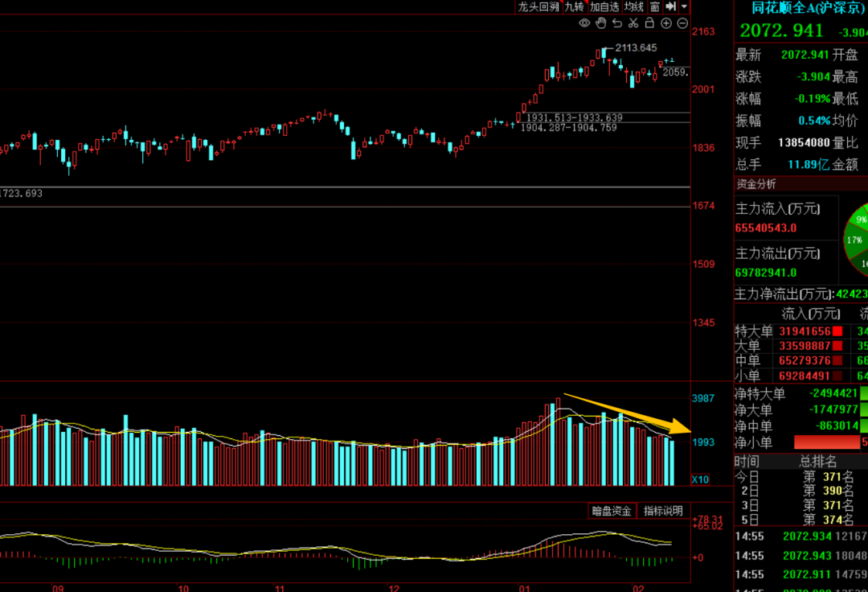The image size is (868, 592).
Task: Click the red 净小单 bar
Action: point(826,442)
